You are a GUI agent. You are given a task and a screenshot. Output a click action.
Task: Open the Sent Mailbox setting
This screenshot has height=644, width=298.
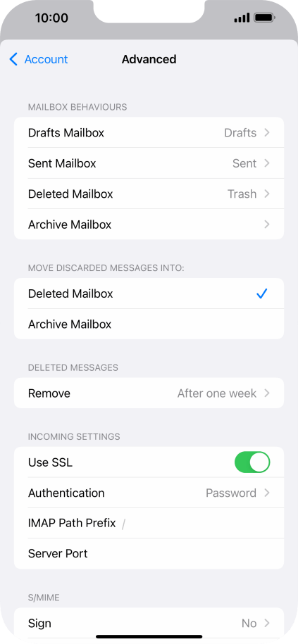coord(149,163)
